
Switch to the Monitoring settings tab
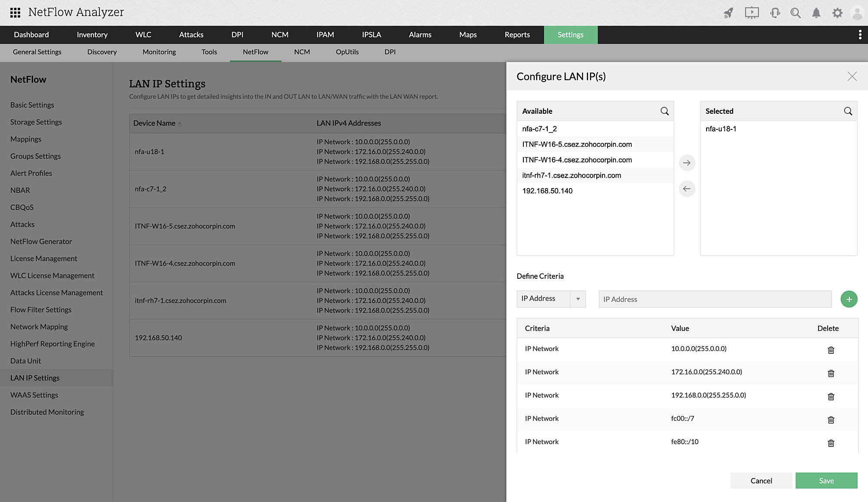(159, 52)
